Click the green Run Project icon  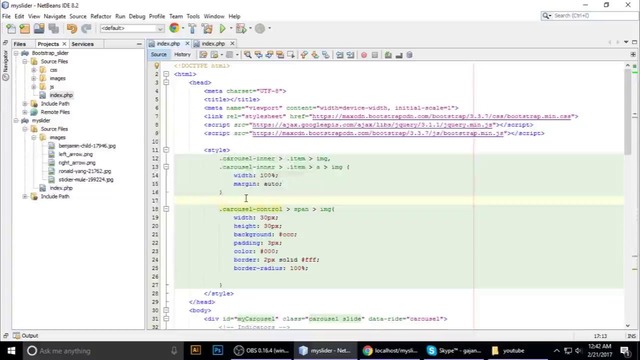[x=222, y=29]
